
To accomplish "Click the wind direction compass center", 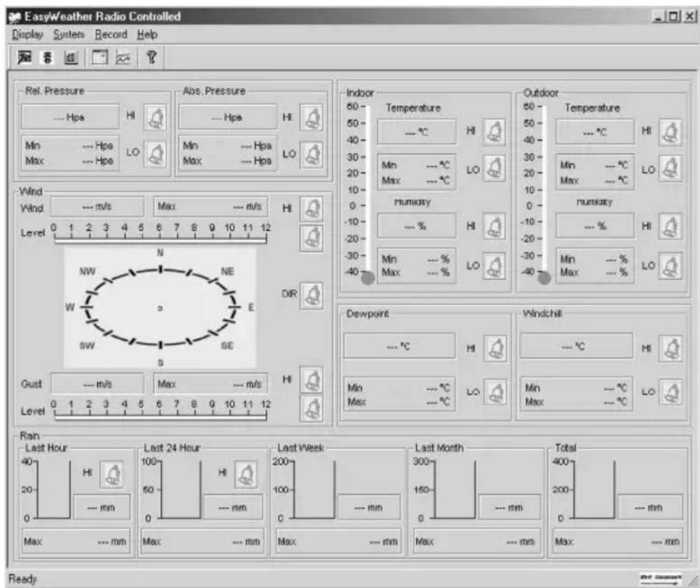I will coord(159,309).
